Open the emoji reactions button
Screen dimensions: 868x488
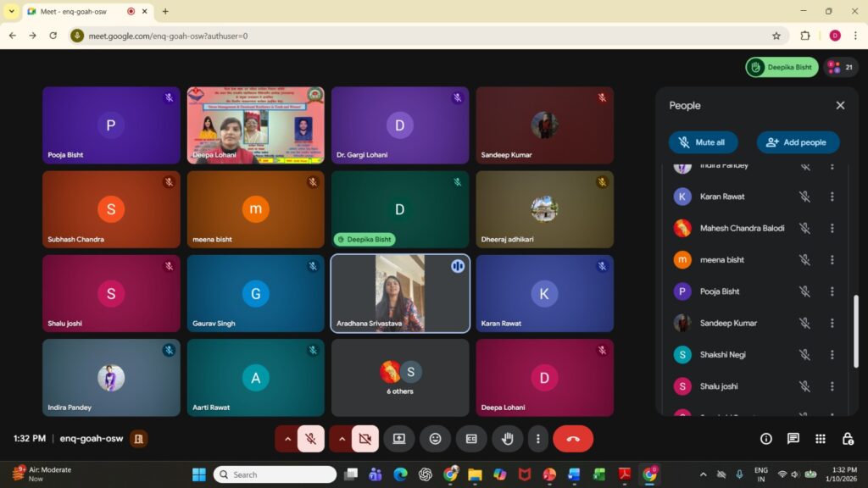point(435,439)
